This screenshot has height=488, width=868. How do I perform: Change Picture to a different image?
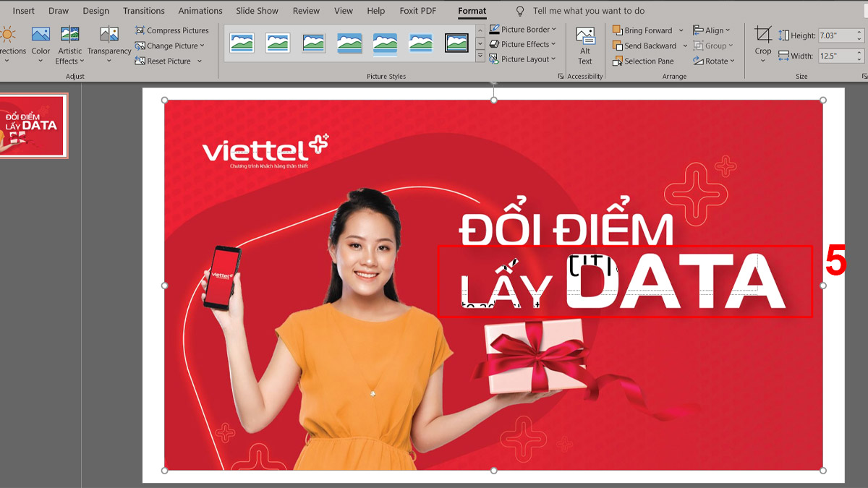point(169,46)
